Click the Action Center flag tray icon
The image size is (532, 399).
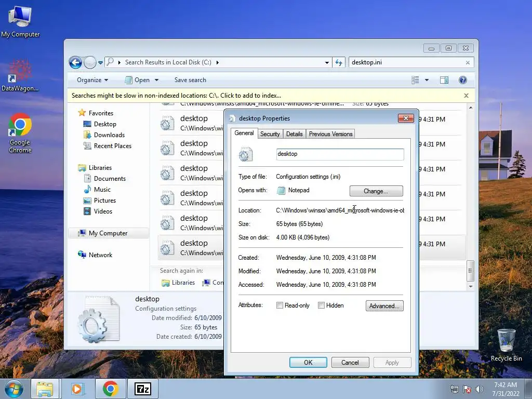(467, 389)
